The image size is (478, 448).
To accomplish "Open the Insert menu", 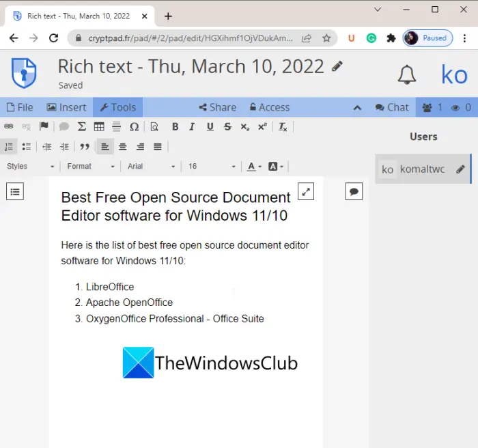I will [66, 107].
